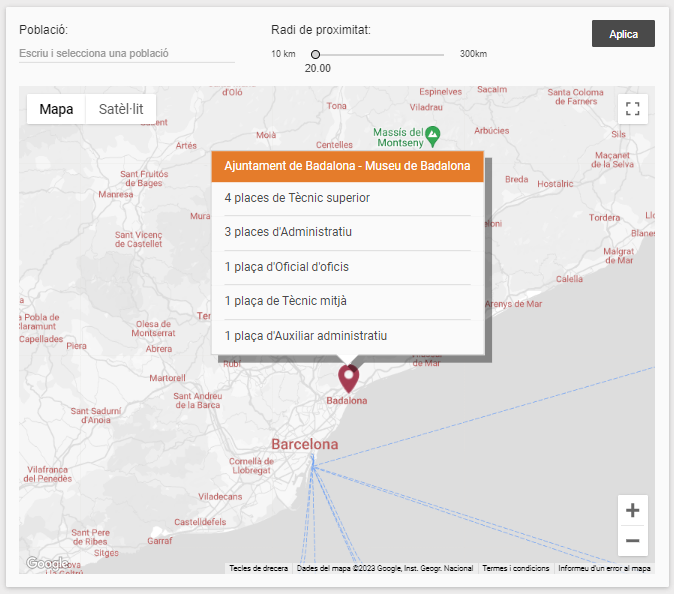Viewport: 674px width, 594px height.
Task: Click the Badalona location pin marker
Action: (349, 378)
